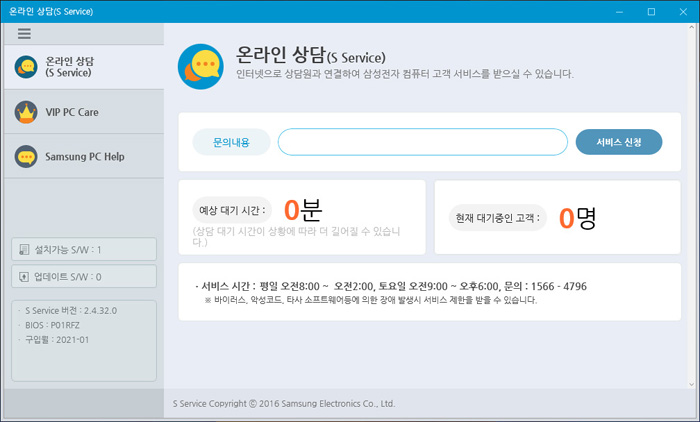Image resolution: width=700 pixels, height=422 pixels.
Task: Click S Service 버전 : 2.4.32.0 text
Action: pos(71,311)
